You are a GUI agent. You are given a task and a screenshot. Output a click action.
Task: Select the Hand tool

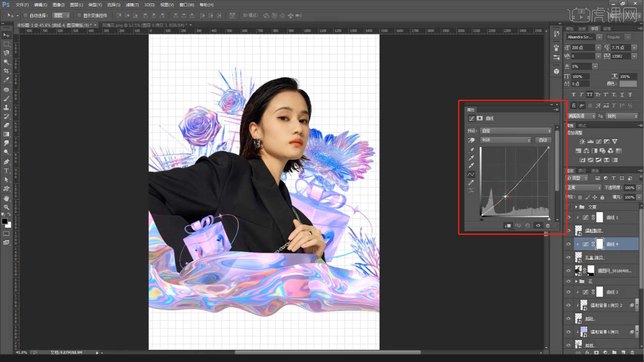tap(6, 198)
